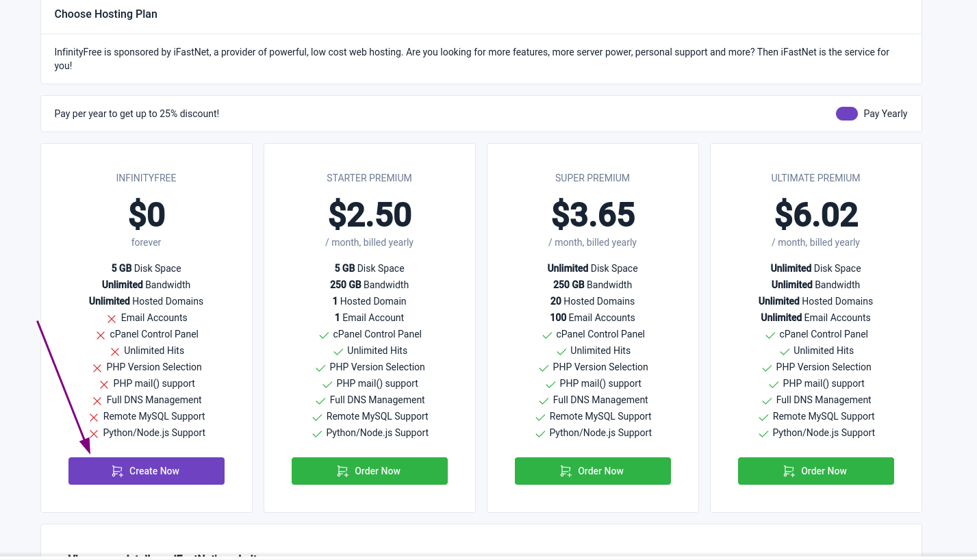The height and width of the screenshot is (560, 977).
Task: Click the Pay Yearly label text
Action: (885, 114)
